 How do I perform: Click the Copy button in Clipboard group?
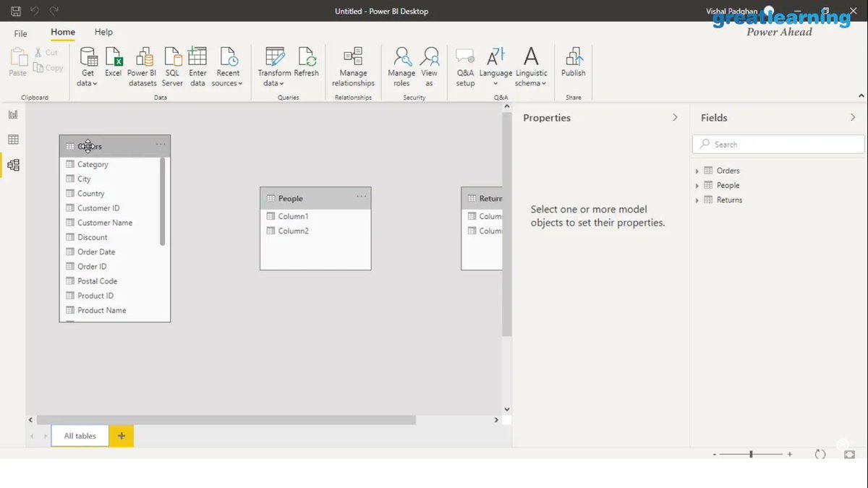coord(48,68)
